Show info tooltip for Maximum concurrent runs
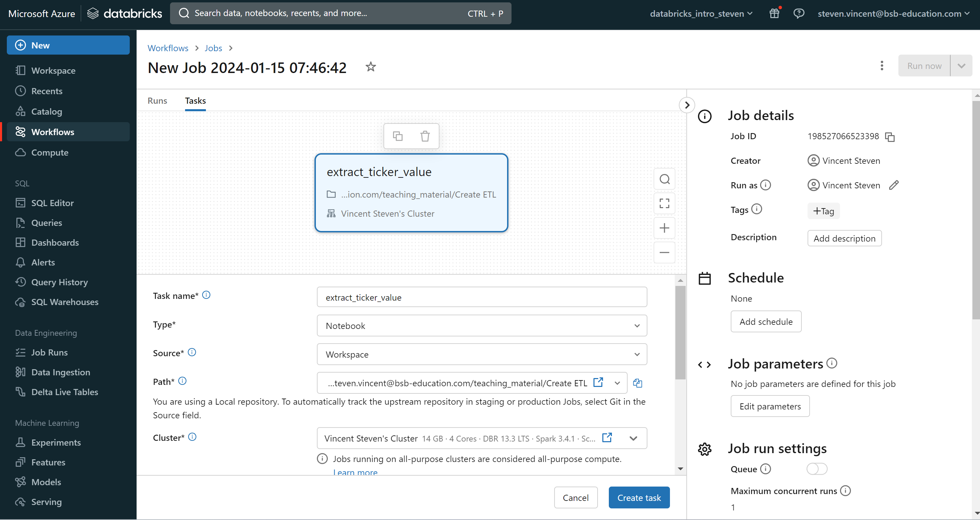This screenshot has height=520, width=980. point(845,491)
